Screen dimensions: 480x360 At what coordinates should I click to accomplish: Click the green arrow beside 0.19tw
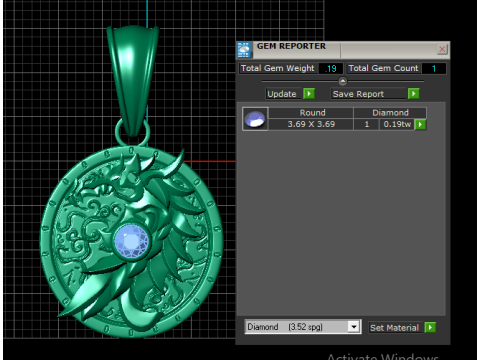click(421, 125)
